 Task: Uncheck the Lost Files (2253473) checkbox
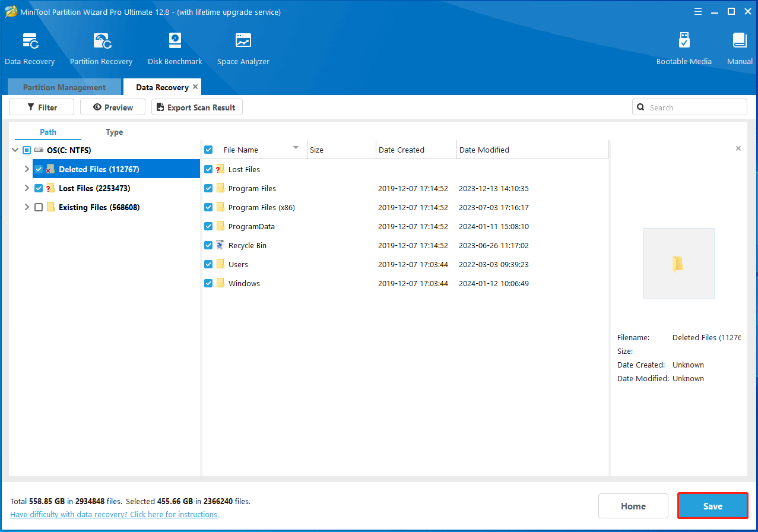[x=39, y=188]
